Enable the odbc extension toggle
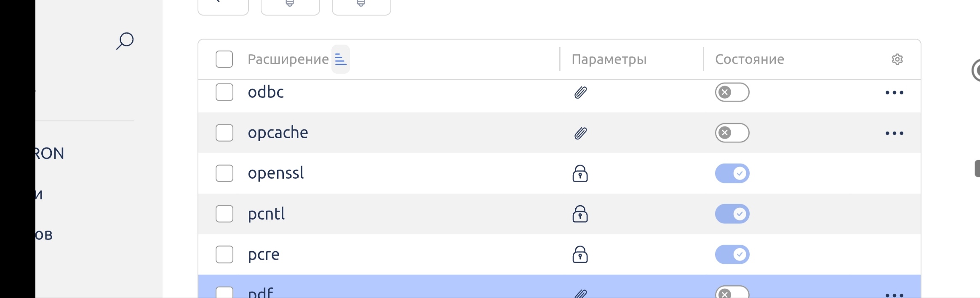Screen dimensions: 980x298 coord(732,92)
